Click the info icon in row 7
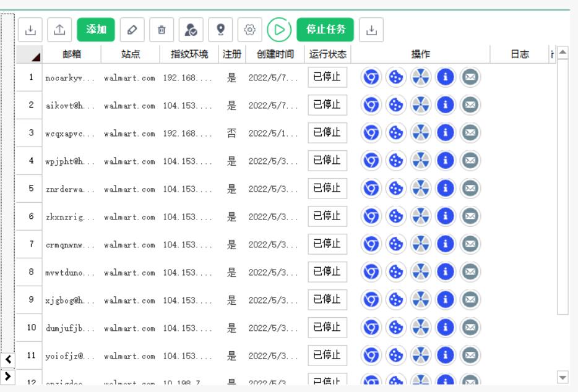578x392 pixels. pyautogui.click(x=446, y=244)
